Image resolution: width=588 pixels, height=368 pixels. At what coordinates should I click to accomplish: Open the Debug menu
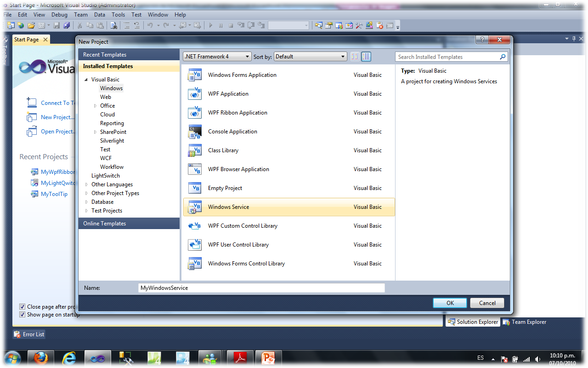pyautogui.click(x=59, y=14)
